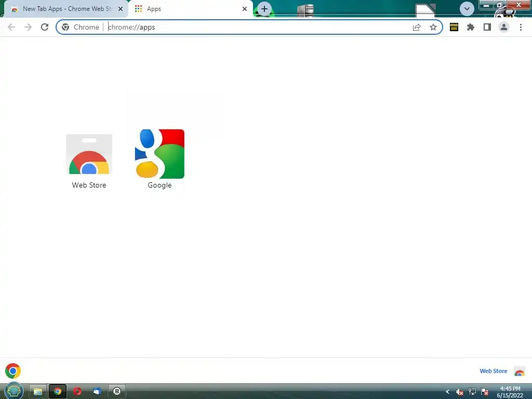Toggle the side panel
This screenshot has width=532, height=399.
487,27
